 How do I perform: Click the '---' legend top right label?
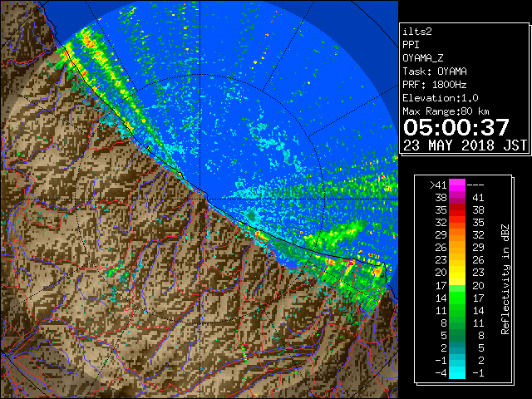click(x=475, y=185)
